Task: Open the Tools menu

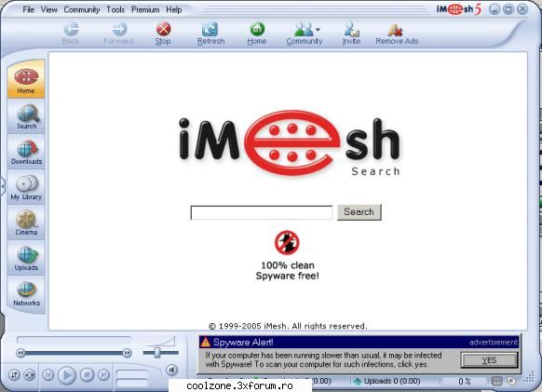Action: tap(115, 9)
